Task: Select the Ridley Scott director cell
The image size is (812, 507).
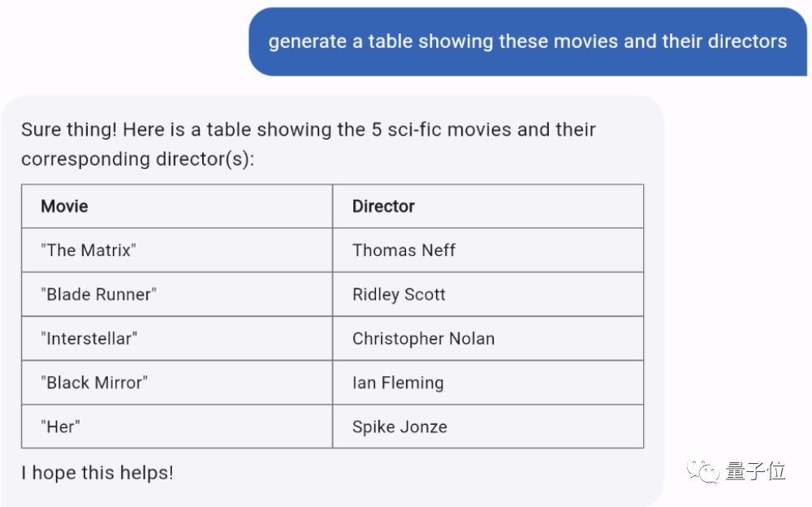Action: click(399, 294)
